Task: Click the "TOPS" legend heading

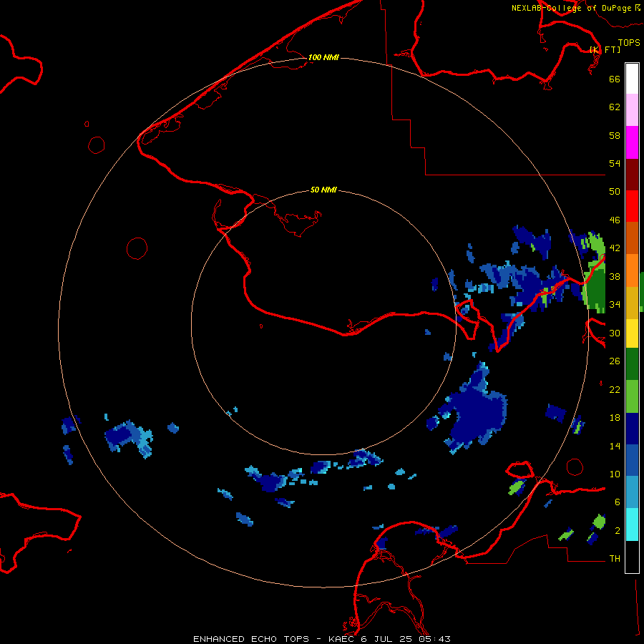Action: click(x=629, y=43)
